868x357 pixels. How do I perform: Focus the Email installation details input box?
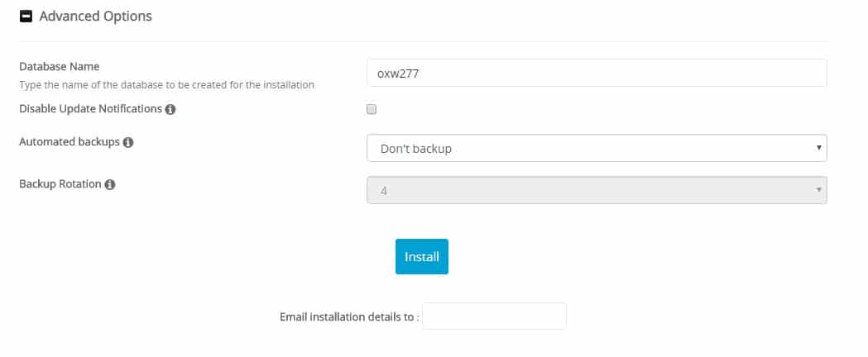click(x=494, y=317)
